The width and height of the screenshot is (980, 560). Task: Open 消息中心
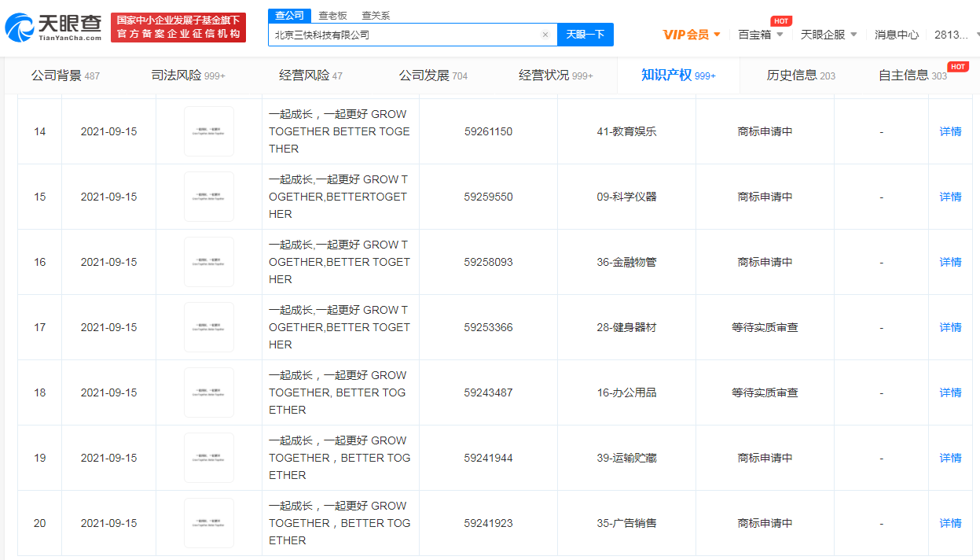897,35
